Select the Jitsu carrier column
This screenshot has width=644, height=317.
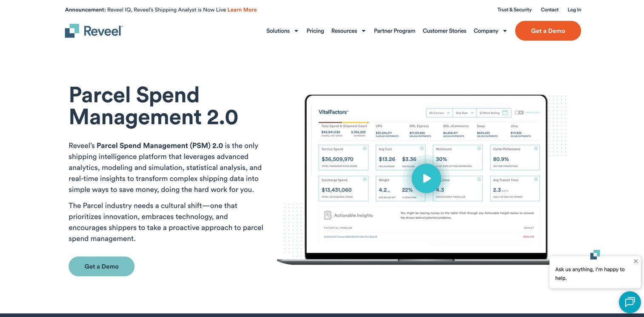[x=521, y=131]
